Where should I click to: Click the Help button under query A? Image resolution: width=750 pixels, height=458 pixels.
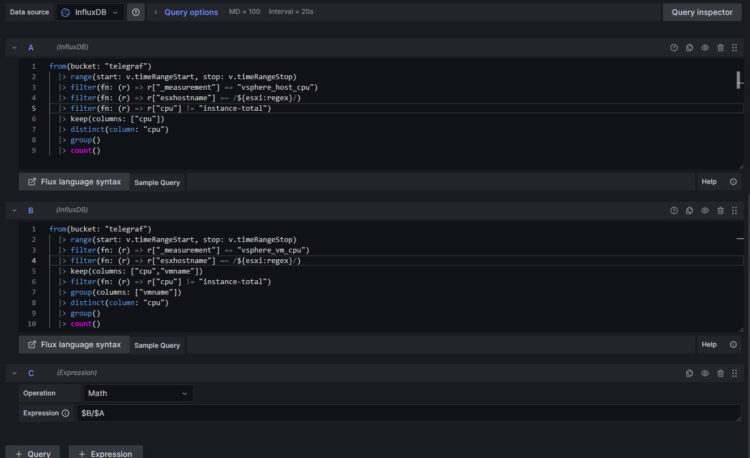(709, 182)
